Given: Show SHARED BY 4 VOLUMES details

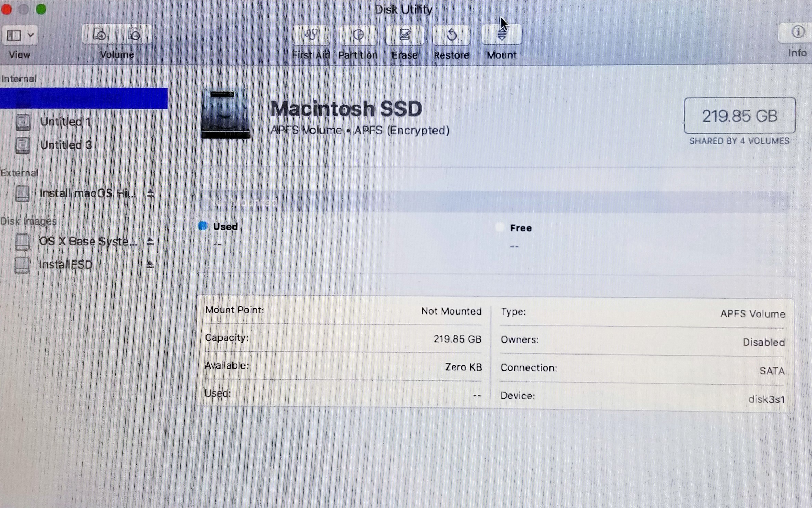Looking at the screenshot, I should click(740, 141).
